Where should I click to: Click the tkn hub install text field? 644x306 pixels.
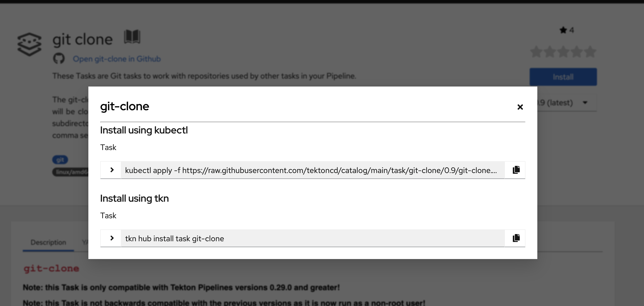click(313, 238)
